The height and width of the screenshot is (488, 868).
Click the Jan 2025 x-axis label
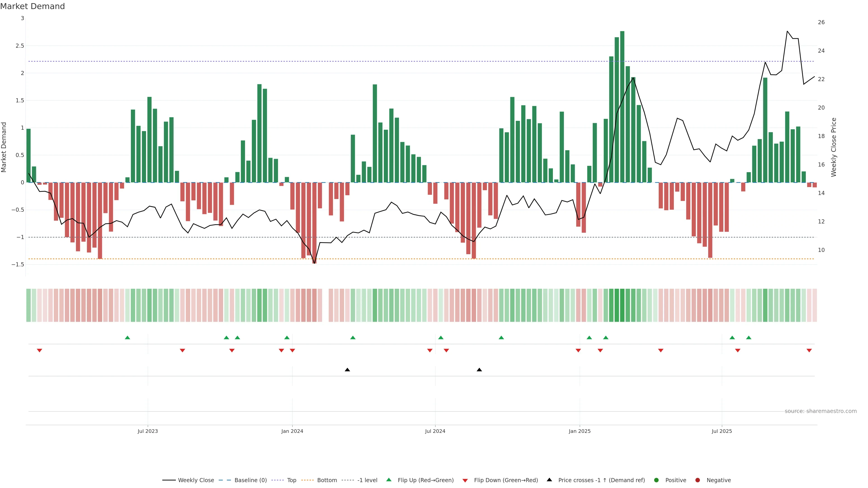coord(580,431)
